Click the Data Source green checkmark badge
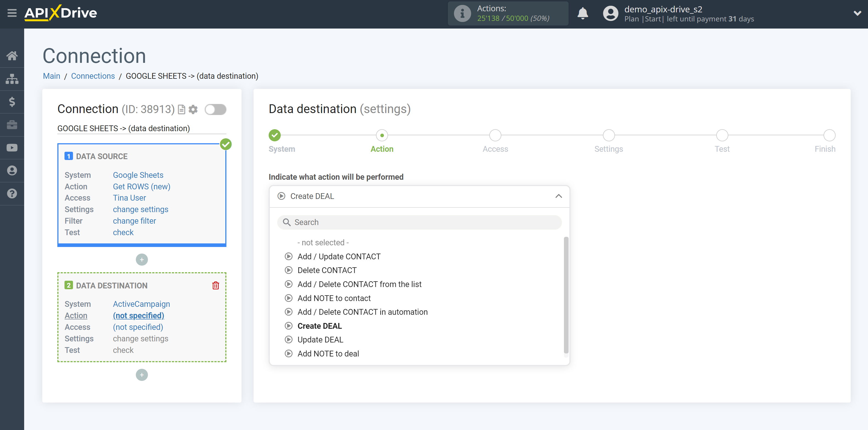The height and width of the screenshot is (430, 868). (x=226, y=144)
